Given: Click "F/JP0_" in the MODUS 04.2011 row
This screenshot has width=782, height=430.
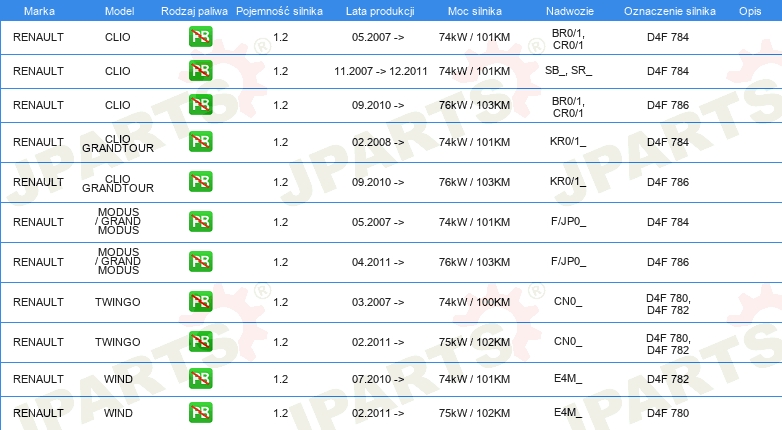Looking at the screenshot, I should [x=569, y=261].
